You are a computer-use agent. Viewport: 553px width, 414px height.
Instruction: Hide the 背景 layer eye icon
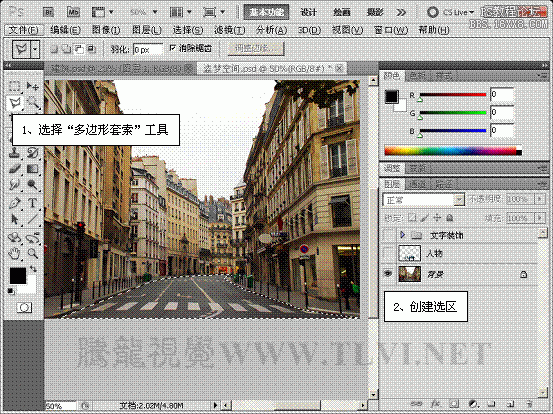pyautogui.click(x=388, y=273)
